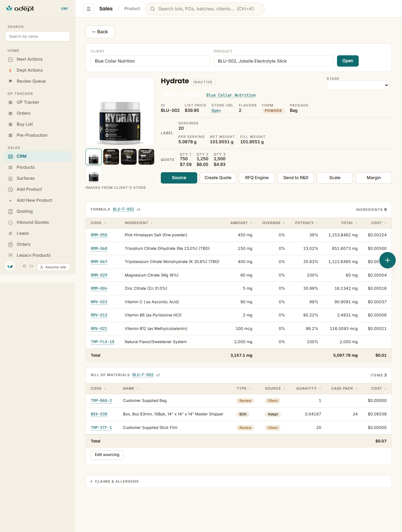Click the Edit sourcing button
The image size is (402, 532).
(x=107, y=455)
